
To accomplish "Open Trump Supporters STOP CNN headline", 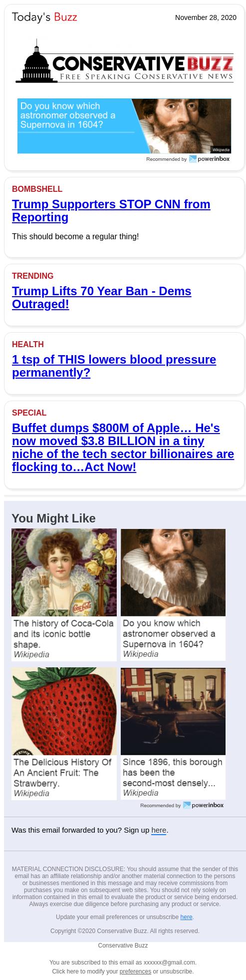I will 111,211.
